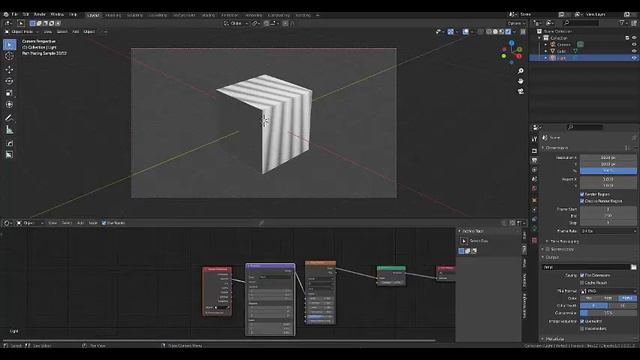Click the Options button in viewport header

click(x=515, y=23)
